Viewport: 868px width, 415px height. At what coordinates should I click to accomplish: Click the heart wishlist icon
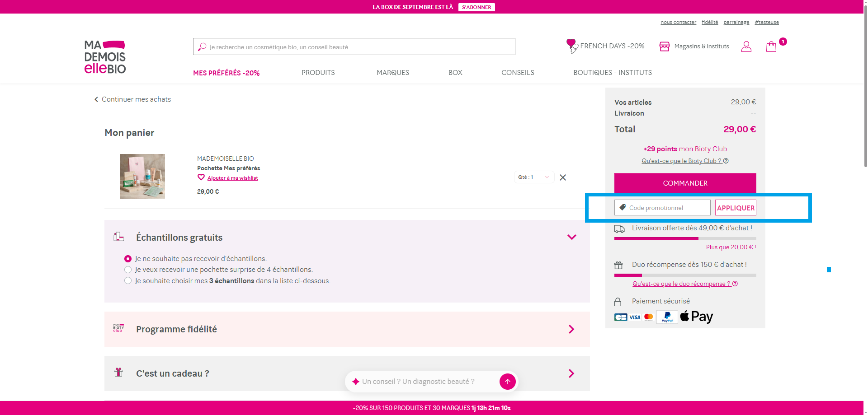201,177
